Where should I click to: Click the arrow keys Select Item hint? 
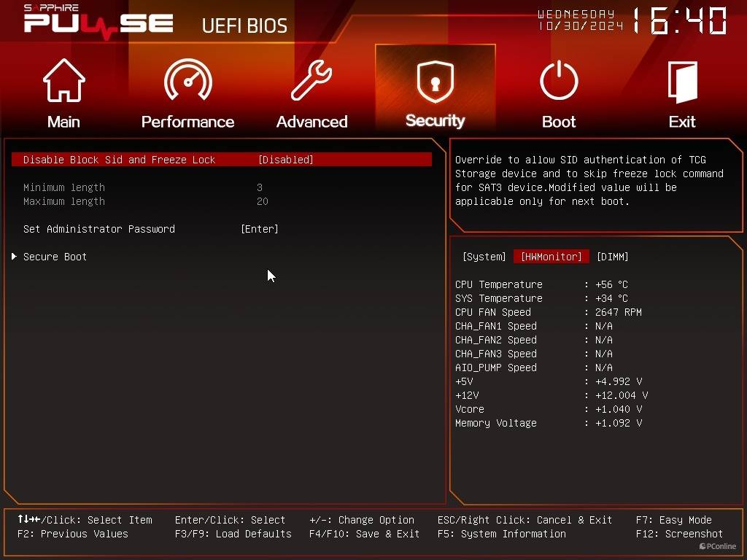(x=85, y=520)
